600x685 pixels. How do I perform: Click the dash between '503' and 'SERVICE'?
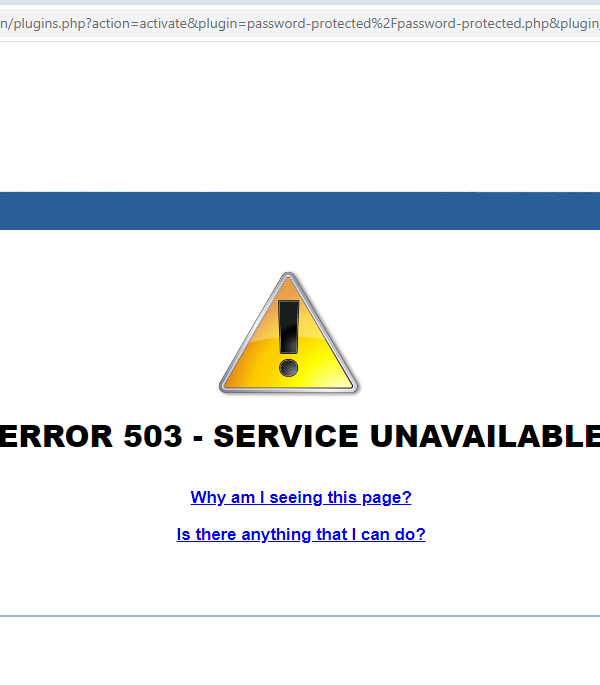[x=198, y=438]
